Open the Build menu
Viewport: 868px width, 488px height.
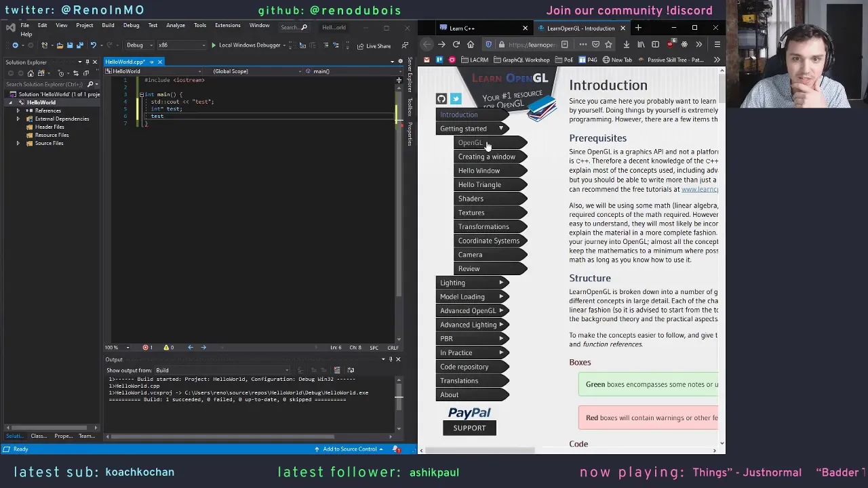108,26
